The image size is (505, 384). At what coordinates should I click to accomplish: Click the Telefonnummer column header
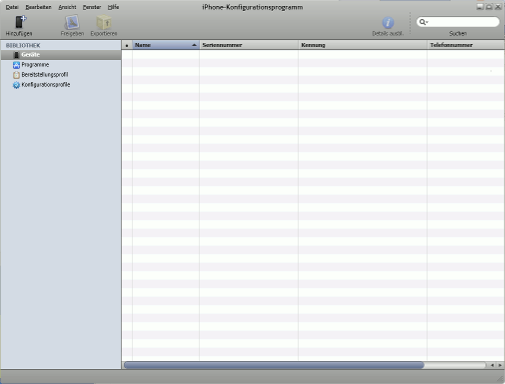tap(466, 45)
